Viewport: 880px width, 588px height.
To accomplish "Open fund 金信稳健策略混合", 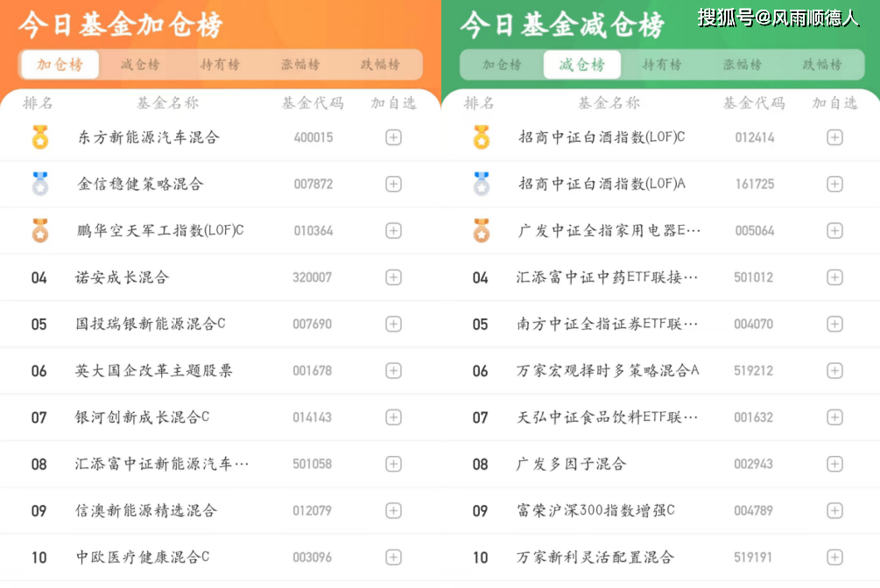I will point(140,184).
